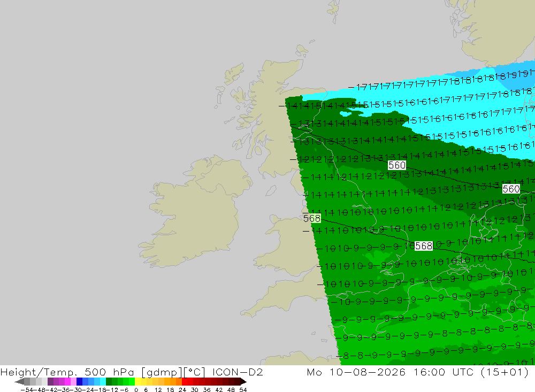Click the '42' legend value
This screenshot has height=392, width=535.
(x=219, y=390)
